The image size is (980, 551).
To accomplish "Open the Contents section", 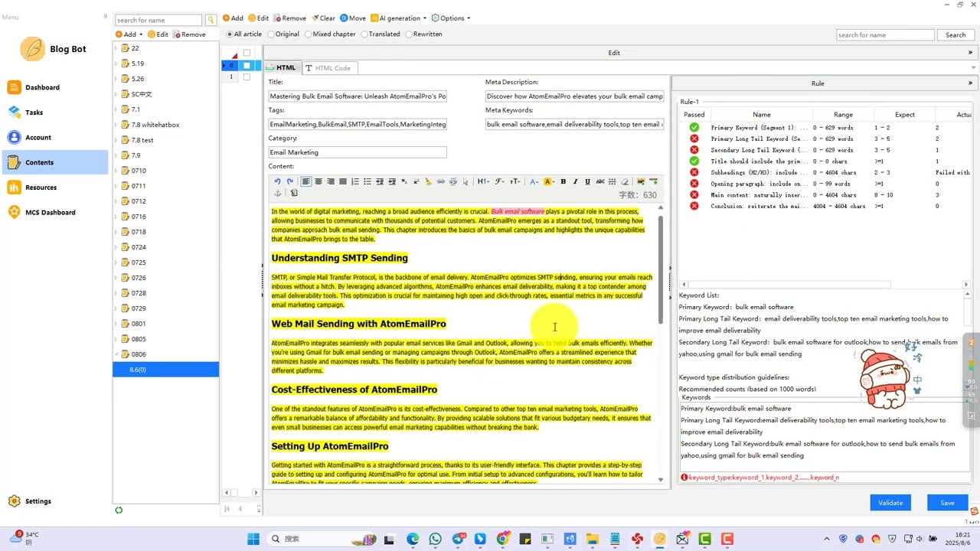I will pyautogui.click(x=55, y=162).
